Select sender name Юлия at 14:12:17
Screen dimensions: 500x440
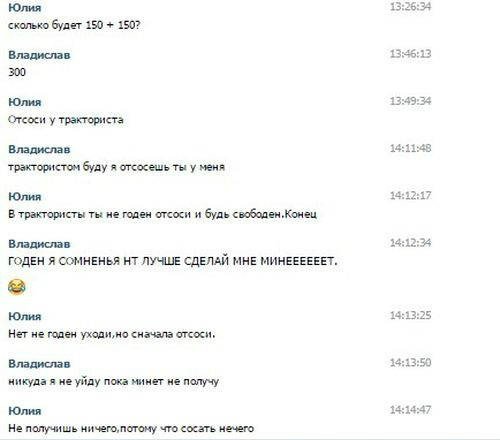point(25,196)
